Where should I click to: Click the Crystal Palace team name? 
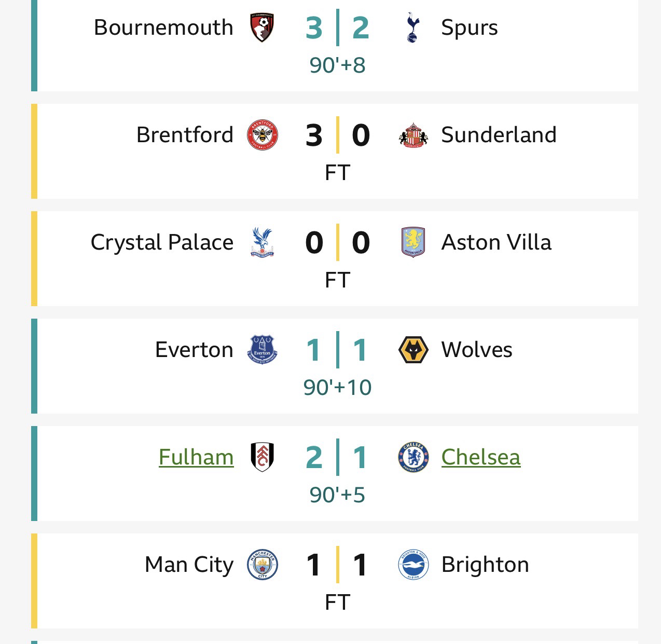point(162,242)
